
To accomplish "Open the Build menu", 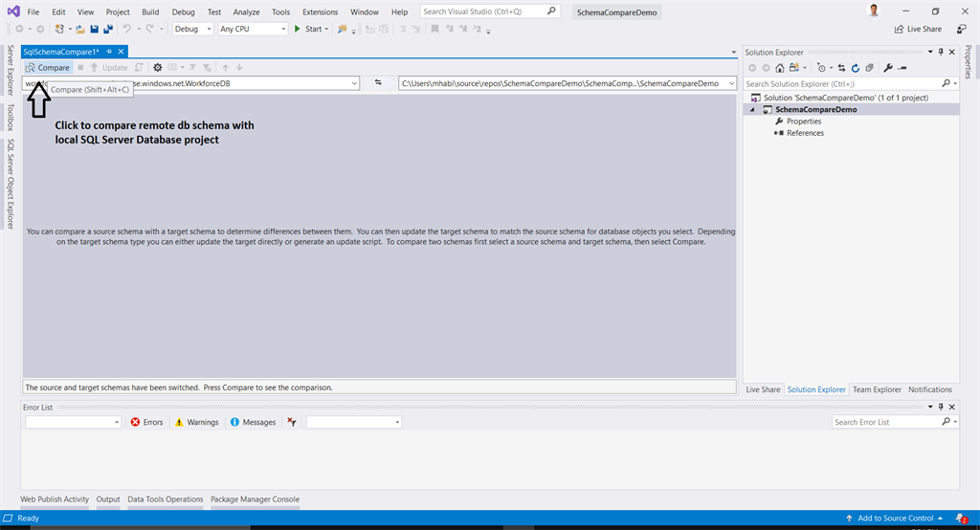I will (150, 11).
